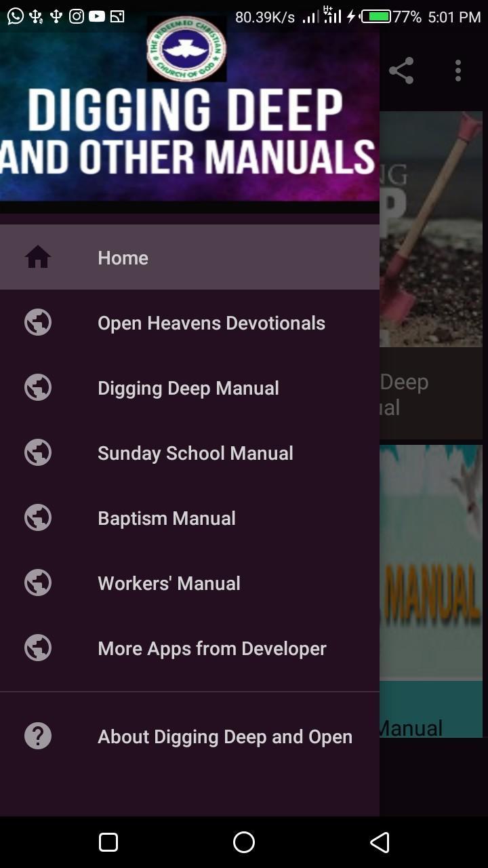Open Workers' Manual entry
Image resolution: width=488 pixels, height=868 pixels.
[190, 583]
